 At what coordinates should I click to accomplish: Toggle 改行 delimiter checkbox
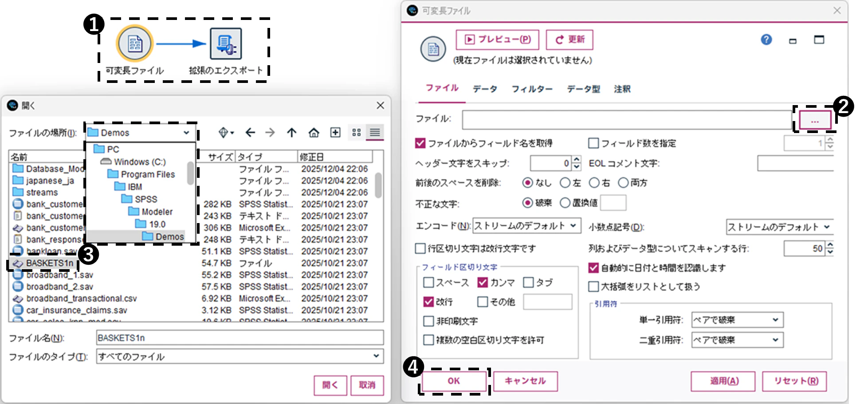428,302
